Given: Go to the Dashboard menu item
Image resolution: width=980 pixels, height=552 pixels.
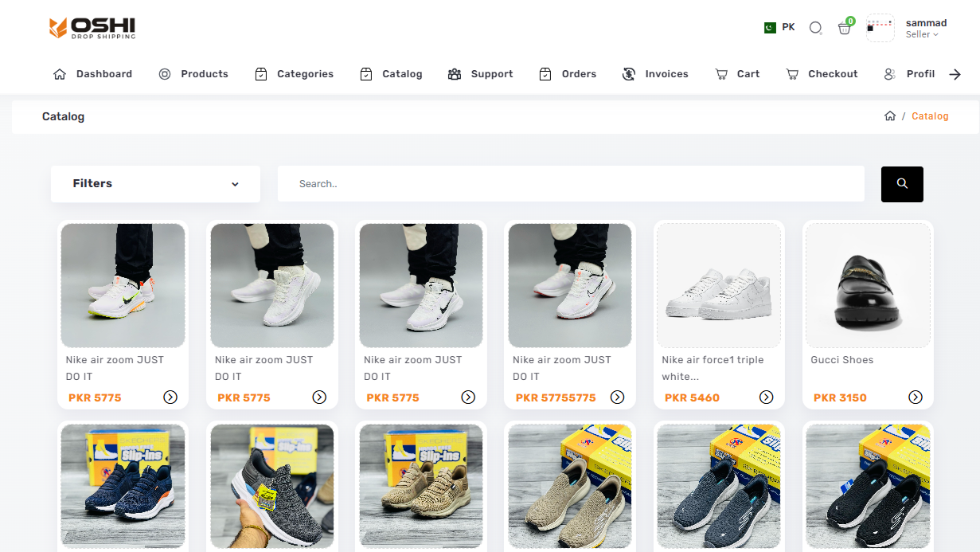Looking at the screenshot, I should point(92,74).
